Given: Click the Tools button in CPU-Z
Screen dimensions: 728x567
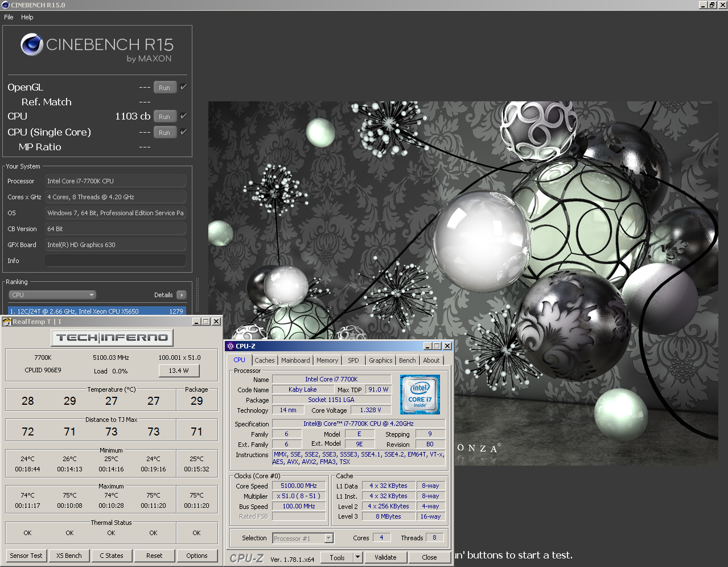Looking at the screenshot, I should tap(337, 557).
